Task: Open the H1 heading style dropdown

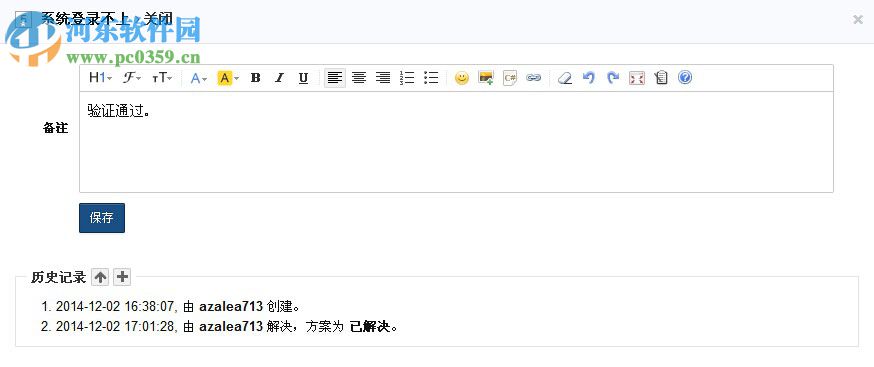Action: [x=100, y=78]
